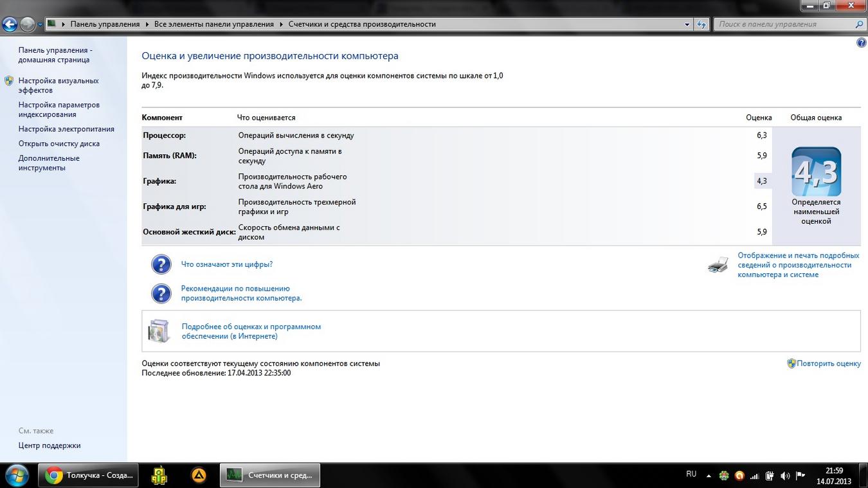868x488 pixels.
Task: Click shield icon beside 'Настройка визуальных эффектов'
Action: [9, 81]
